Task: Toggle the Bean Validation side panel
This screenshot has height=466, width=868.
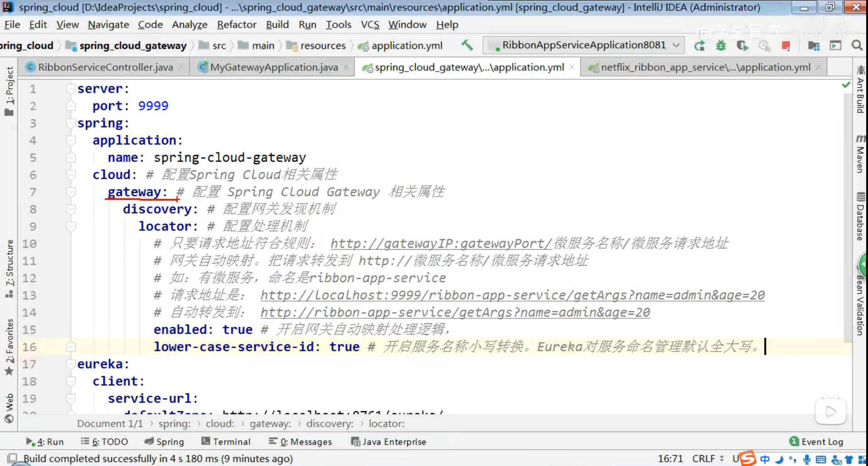Action: pyautogui.click(x=860, y=305)
